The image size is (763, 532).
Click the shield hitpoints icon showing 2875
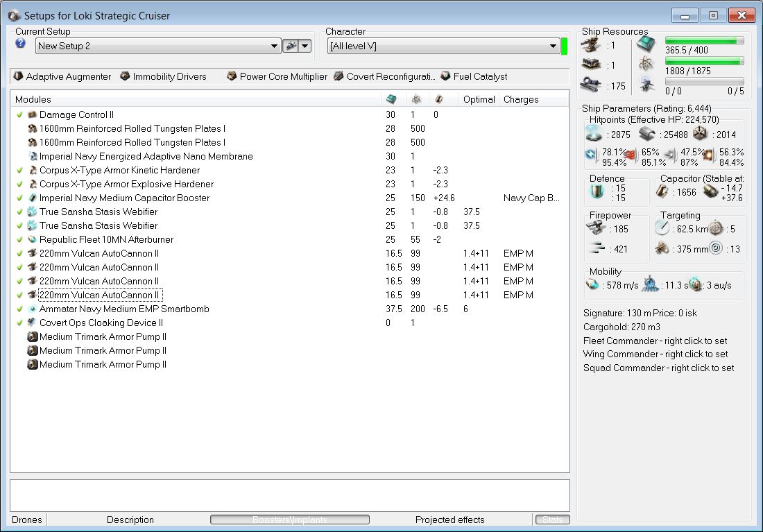coord(594,133)
